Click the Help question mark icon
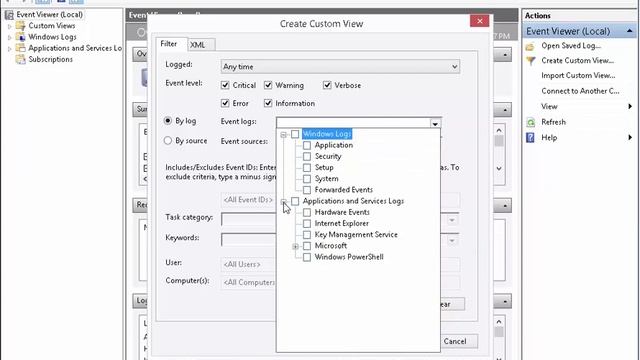Screen dimensions: 640x360 530,138
